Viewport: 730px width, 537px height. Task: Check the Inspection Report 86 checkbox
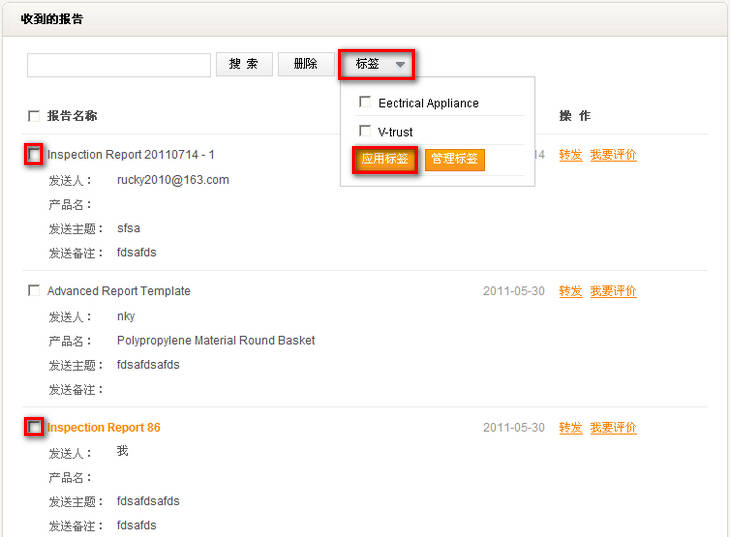[x=34, y=427]
